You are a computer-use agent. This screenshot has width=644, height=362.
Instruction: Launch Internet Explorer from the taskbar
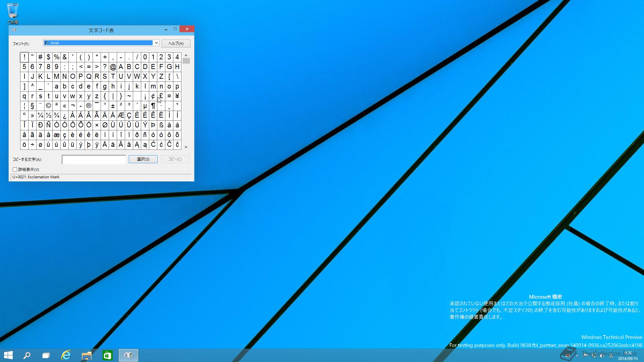(x=66, y=355)
